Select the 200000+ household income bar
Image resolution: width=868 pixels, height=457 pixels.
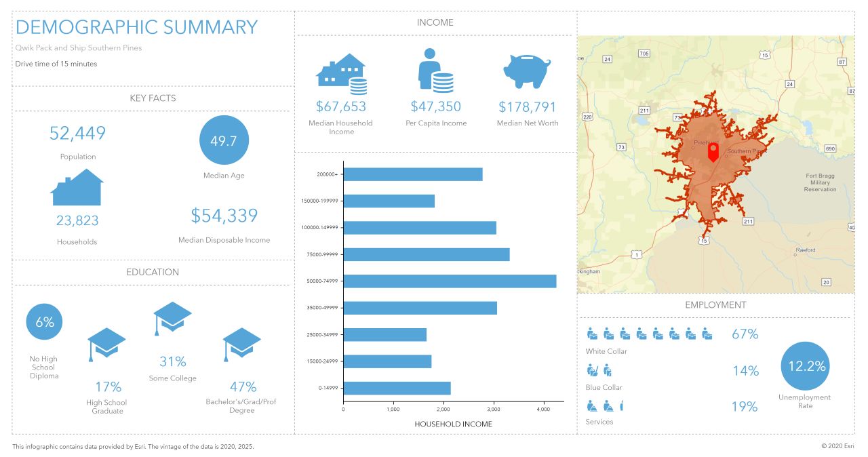(x=413, y=174)
